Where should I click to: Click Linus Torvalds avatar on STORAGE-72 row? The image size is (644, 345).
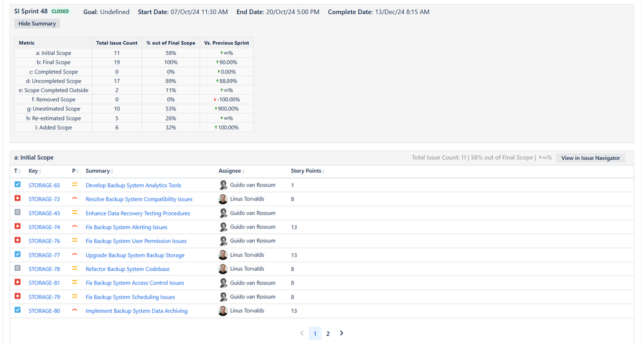[x=223, y=199]
